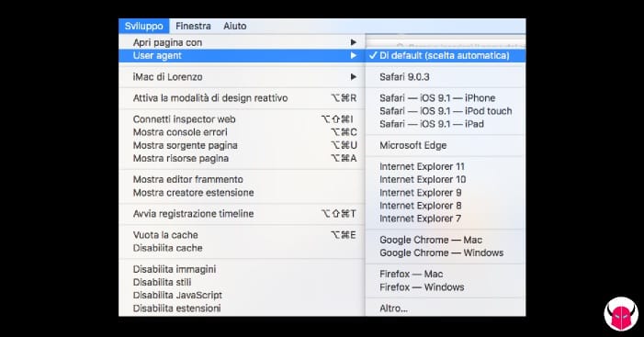
Task: Select the User agent menu entry
Action: (242, 55)
